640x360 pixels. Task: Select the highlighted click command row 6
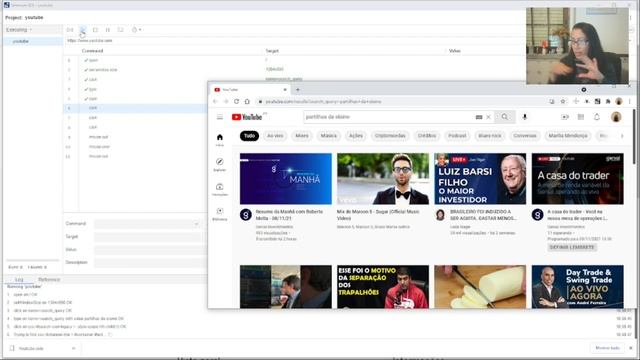coord(136,108)
